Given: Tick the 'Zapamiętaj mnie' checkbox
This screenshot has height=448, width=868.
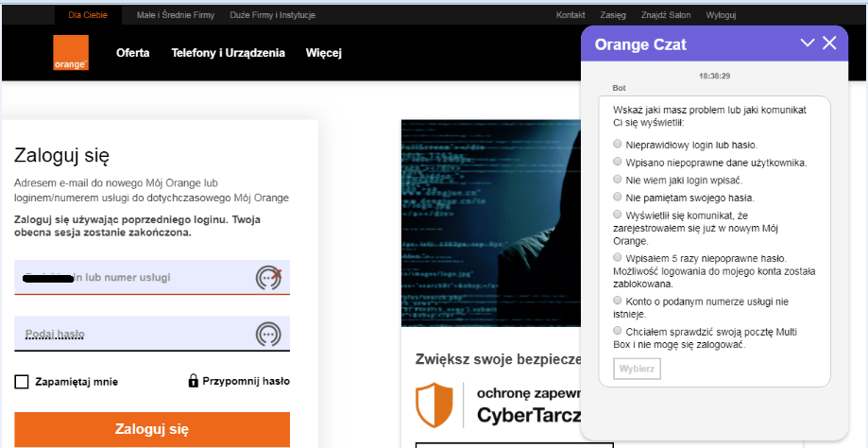Looking at the screenshot, I should [22, 382].
